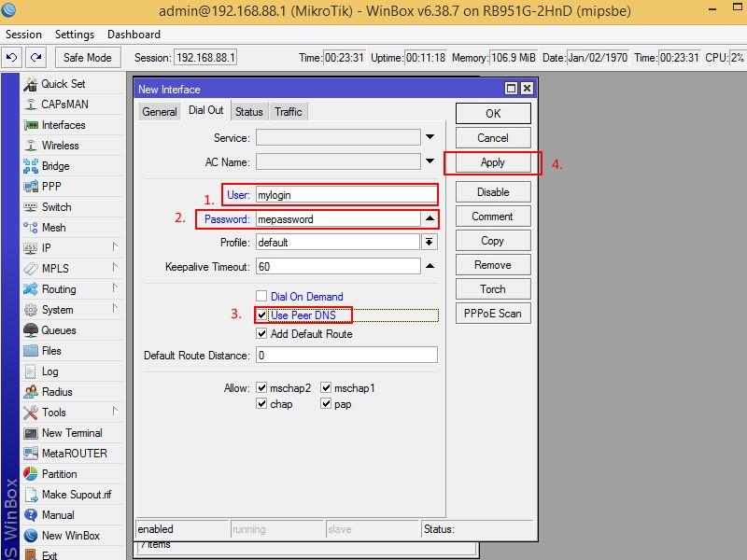Switch to the General tab
Viewport: 747px width, 560px height.
[159, 112]
